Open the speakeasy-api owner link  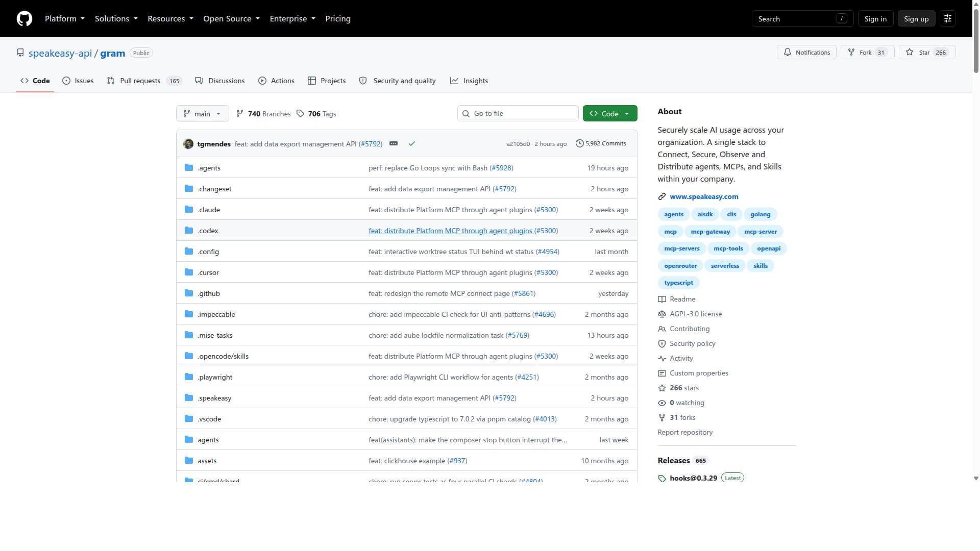pos(60,54)
